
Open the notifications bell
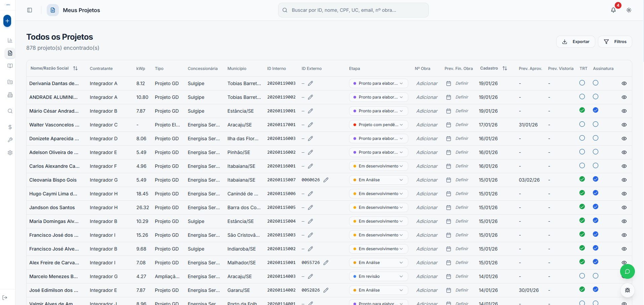point(613,10)
